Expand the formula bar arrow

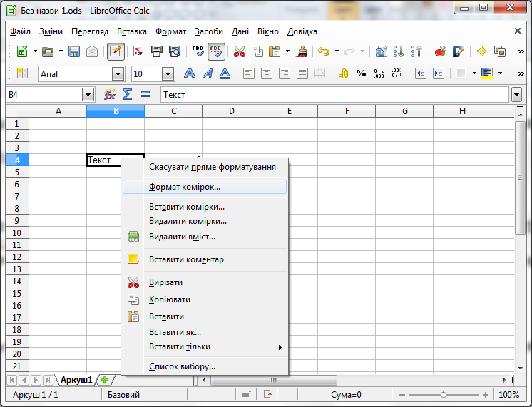coord(517,95)
